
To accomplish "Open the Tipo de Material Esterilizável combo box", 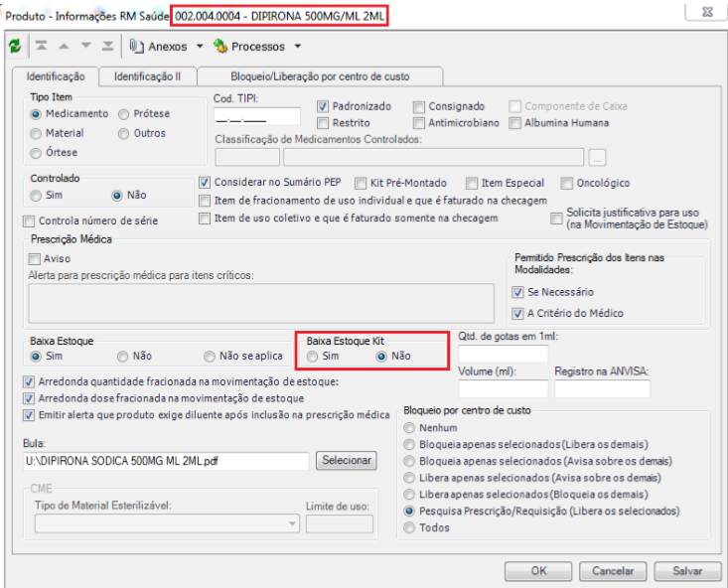I will [x=167, y=523].
